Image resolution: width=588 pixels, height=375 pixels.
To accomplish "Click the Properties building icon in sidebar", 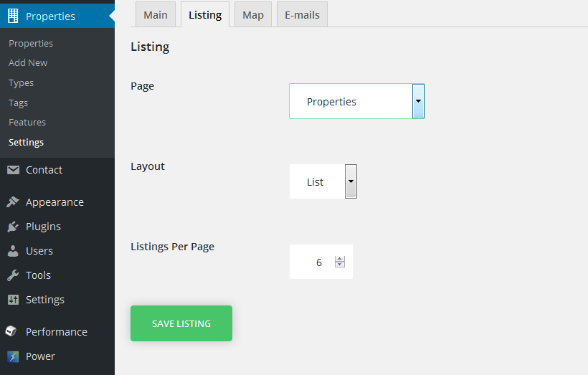I will pos(13,16).
